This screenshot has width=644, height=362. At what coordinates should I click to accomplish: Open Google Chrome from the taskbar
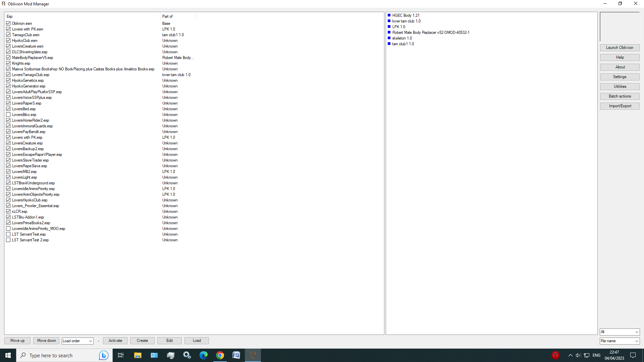pyautogui.click(x=220, y=355)
